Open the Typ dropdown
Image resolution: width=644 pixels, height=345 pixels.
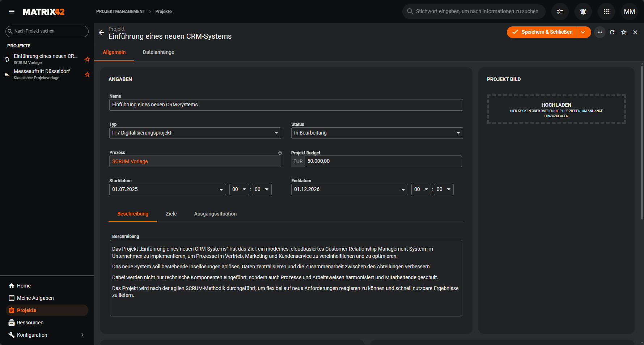click(x=195, y=133)
